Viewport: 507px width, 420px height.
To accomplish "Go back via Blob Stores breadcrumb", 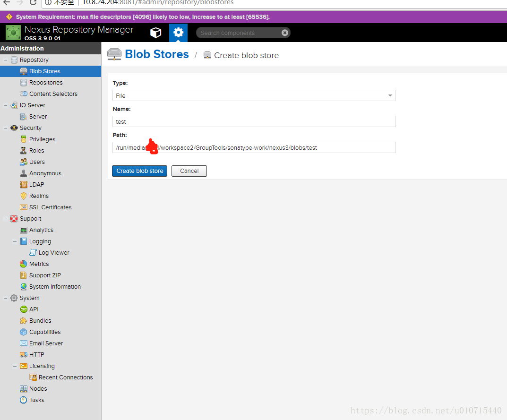I will tap(157, 54).
